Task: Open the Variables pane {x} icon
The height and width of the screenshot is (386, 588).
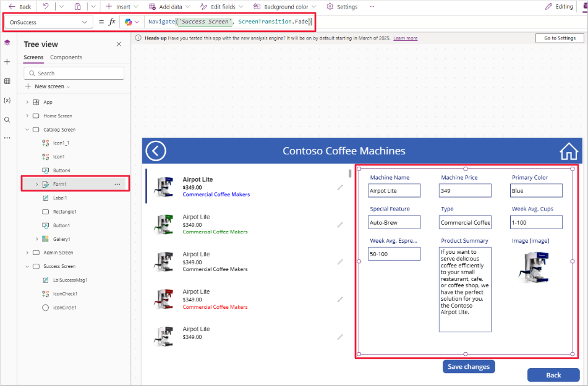Action: click(7, 99)
